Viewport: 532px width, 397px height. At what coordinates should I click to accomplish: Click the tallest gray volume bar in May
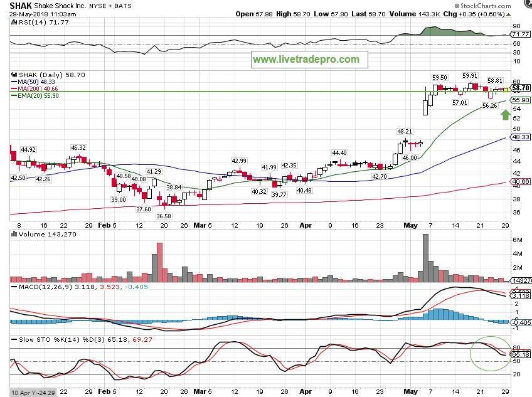pyautogui.click(x=426, y=257)
